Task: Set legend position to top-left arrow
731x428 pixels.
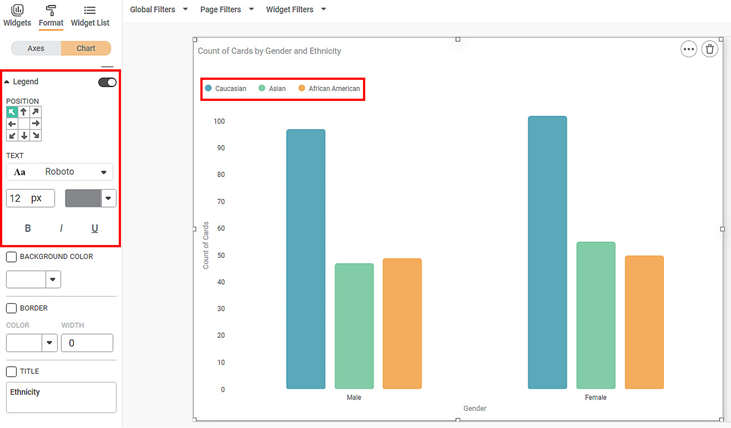Action: tap(12, 112)
